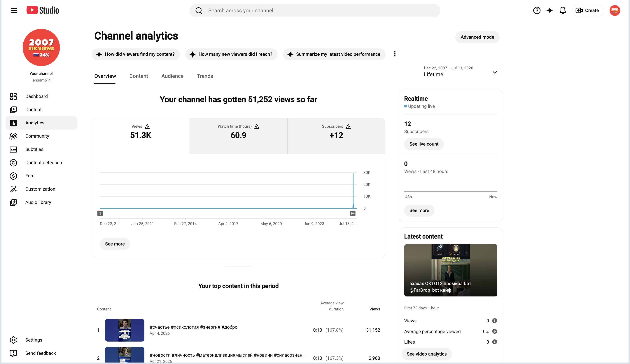Open the notifications bell
630x364 pixels.
click(x=563, y=10)
